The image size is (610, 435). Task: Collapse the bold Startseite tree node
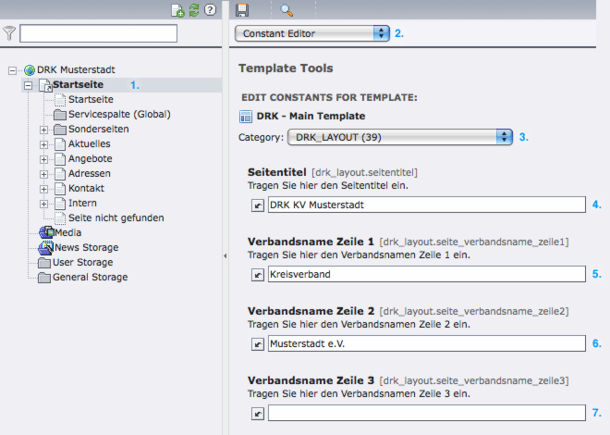click(x=28, y=85)
